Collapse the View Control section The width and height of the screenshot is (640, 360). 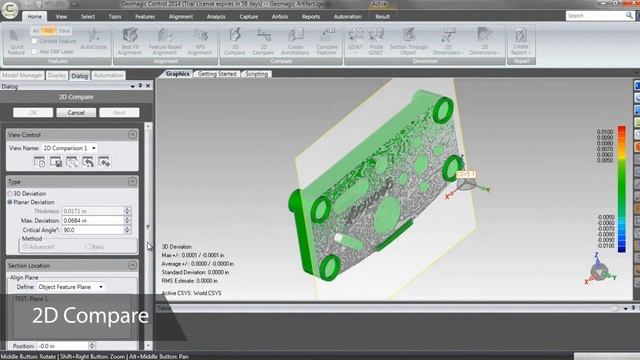pyautogui.click(x=132, y=135)
